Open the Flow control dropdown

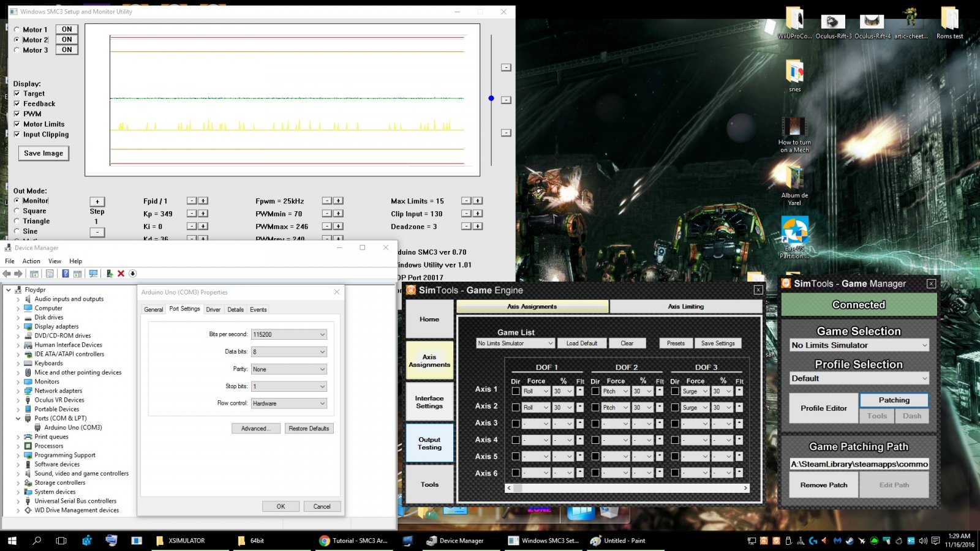pyautogui.click(x=289, y=403)
